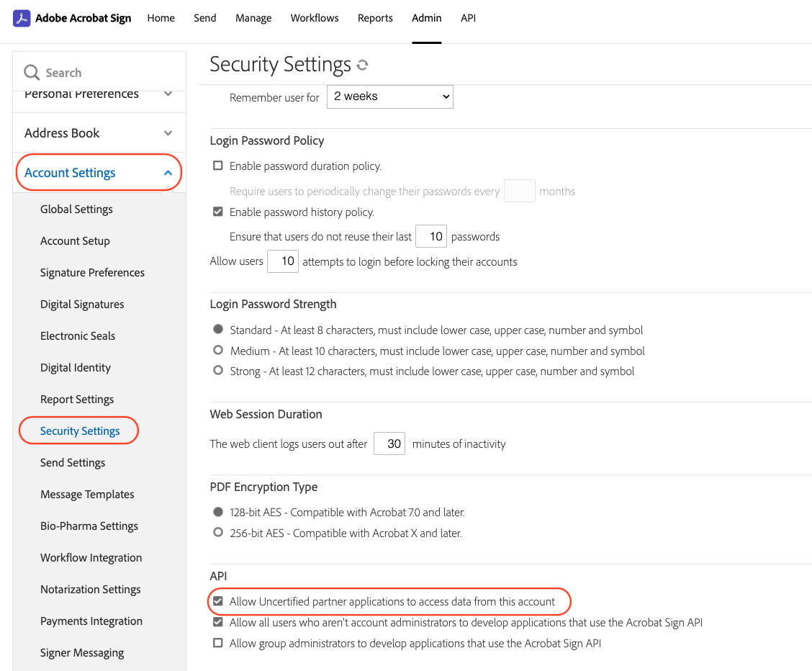Go to Send Settings page
Screen dimensions: 812x671
click(x=73, y=462)
